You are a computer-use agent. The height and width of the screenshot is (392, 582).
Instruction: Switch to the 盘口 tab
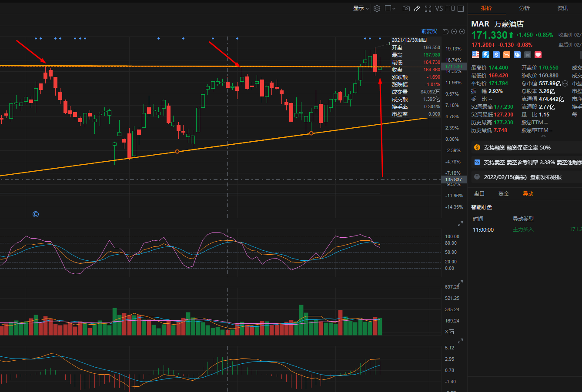479,194
